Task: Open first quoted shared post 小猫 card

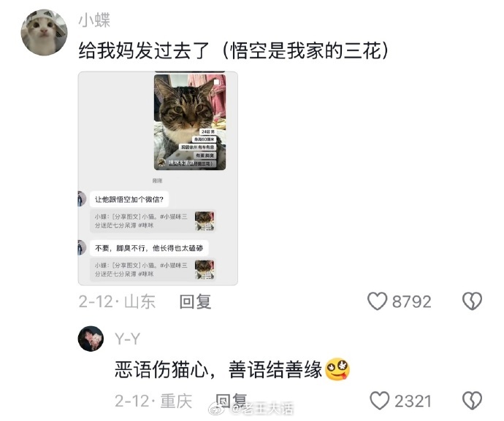Action: [x=153, y=221]
